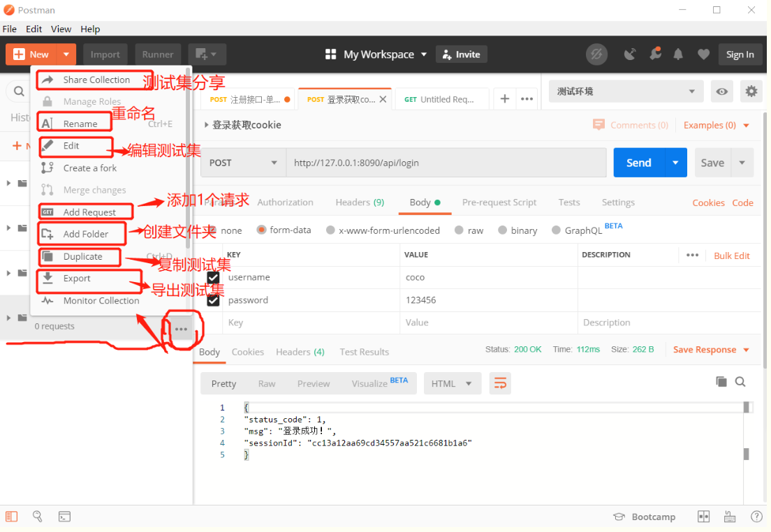
Task: Open the satellite capture requests icon
Action: [x=629, y=54]
